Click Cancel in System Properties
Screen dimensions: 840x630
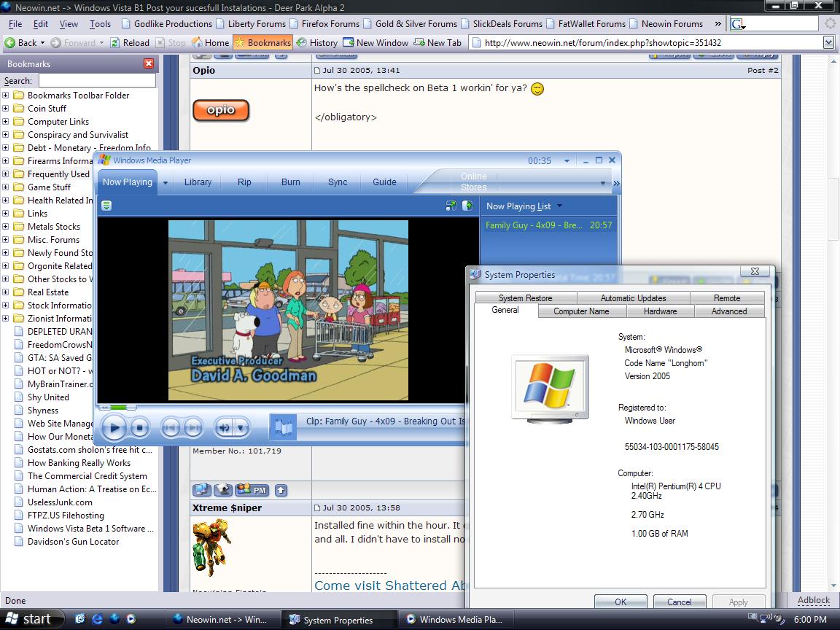click(679, 602)
